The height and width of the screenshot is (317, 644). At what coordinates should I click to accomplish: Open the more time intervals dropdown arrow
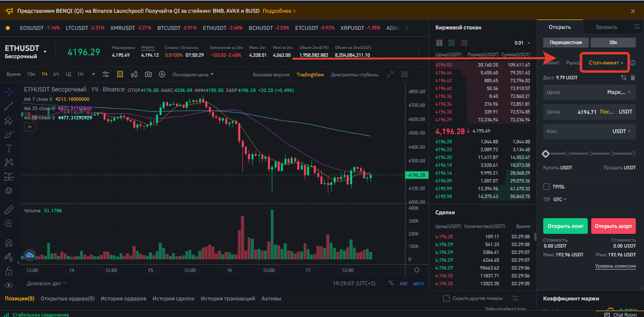pos(94,74)
